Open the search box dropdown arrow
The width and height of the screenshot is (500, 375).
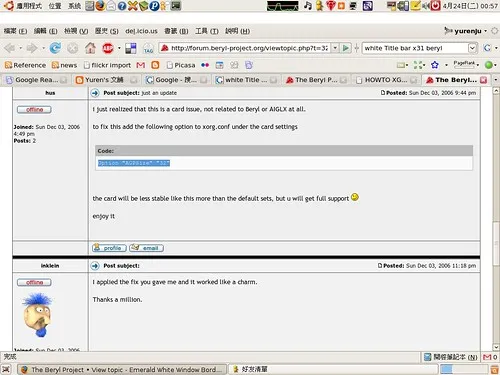[x=472, y=48]
